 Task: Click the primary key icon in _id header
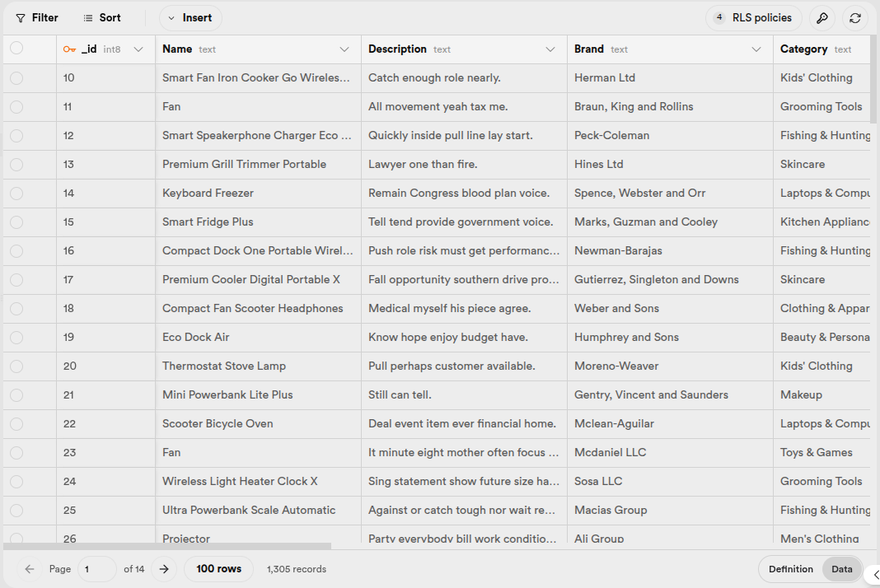coord(69,49)
